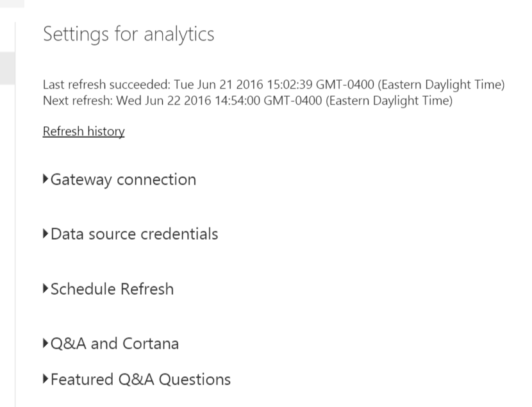
Task: Click the triangle icon next to Schedule Refresh
Action: pyautogui.click(x=46, y=289)
